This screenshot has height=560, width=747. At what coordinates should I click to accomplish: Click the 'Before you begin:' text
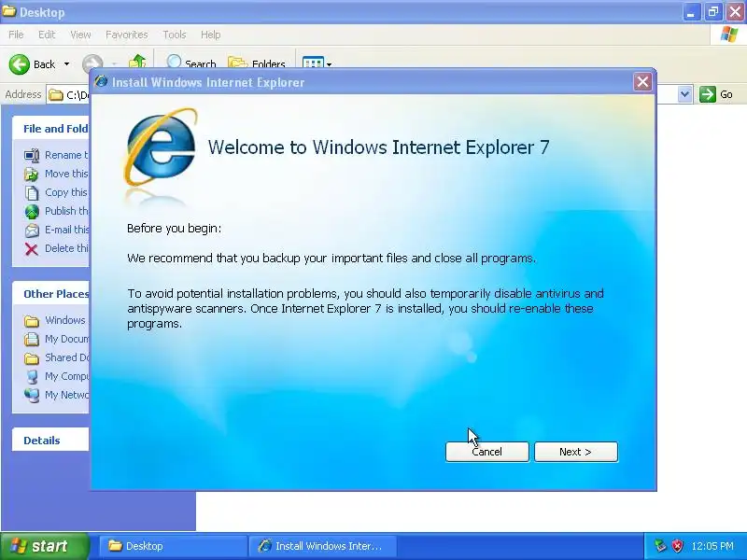point(174,229)
